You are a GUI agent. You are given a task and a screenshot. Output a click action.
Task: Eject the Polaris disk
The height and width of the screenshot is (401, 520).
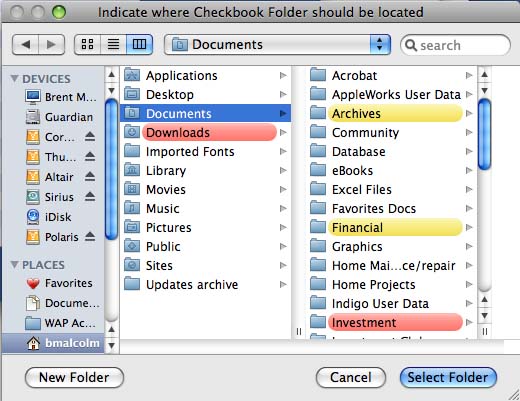click(x=90, y=237)
